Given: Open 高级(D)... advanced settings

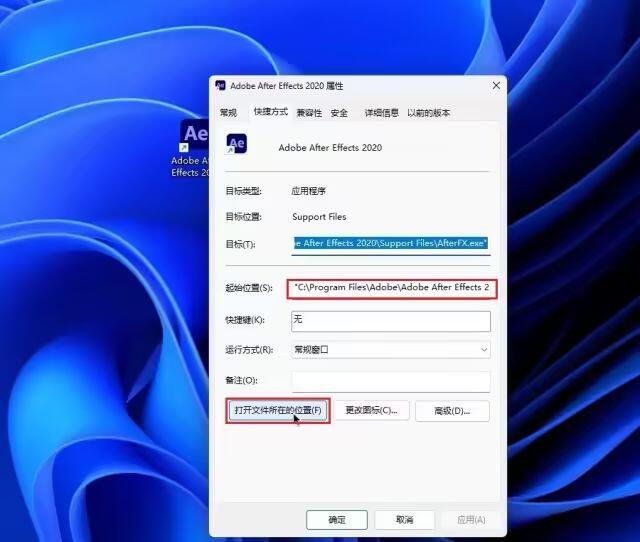Looking at the screenshot, I should [x=452, y=411].
